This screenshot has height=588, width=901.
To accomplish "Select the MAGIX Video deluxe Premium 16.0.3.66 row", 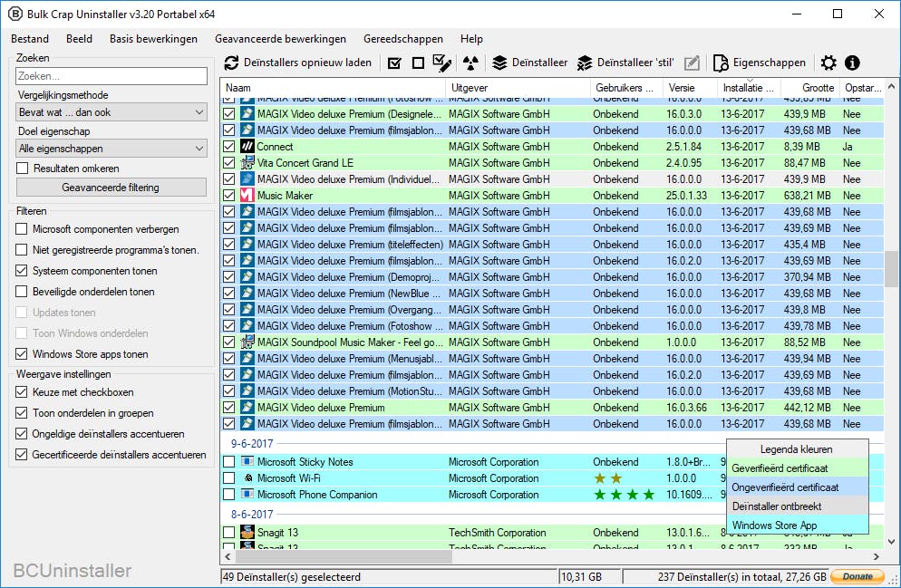I will pyautogui.click(x=552, y=407).
